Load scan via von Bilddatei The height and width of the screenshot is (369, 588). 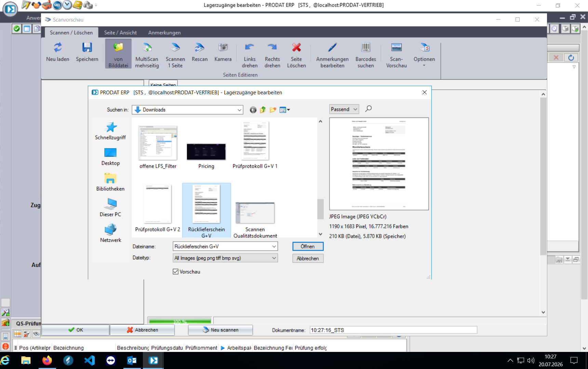pyautogui.click(x=118, y=54)
